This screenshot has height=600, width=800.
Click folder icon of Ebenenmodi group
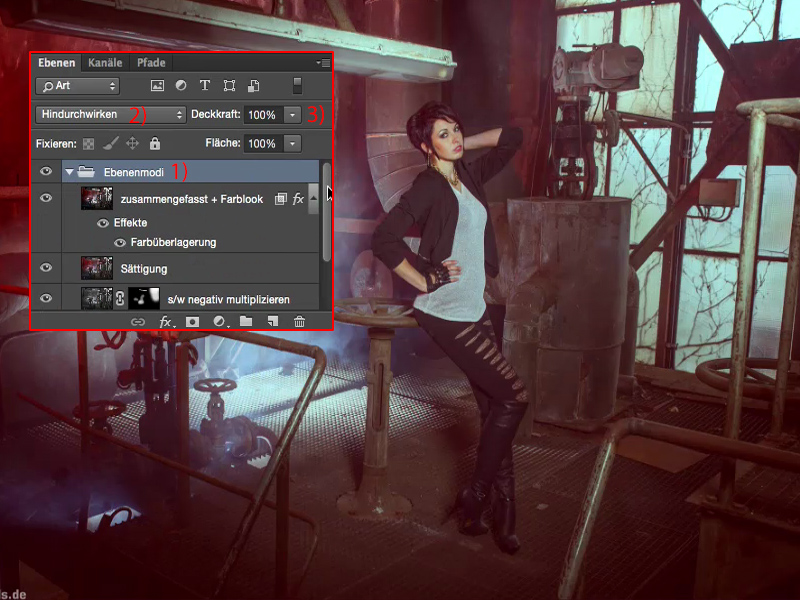(86, 172)
